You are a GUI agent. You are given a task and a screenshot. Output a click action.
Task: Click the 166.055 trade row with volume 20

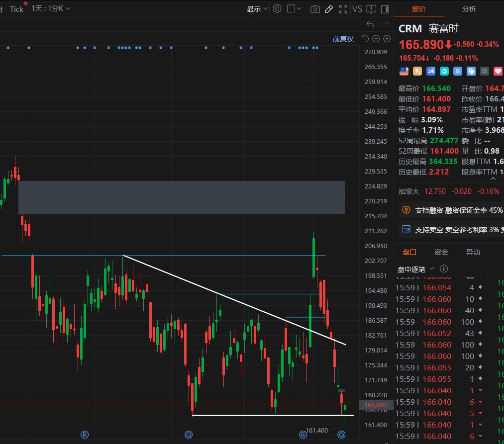(x=439, y=367)
